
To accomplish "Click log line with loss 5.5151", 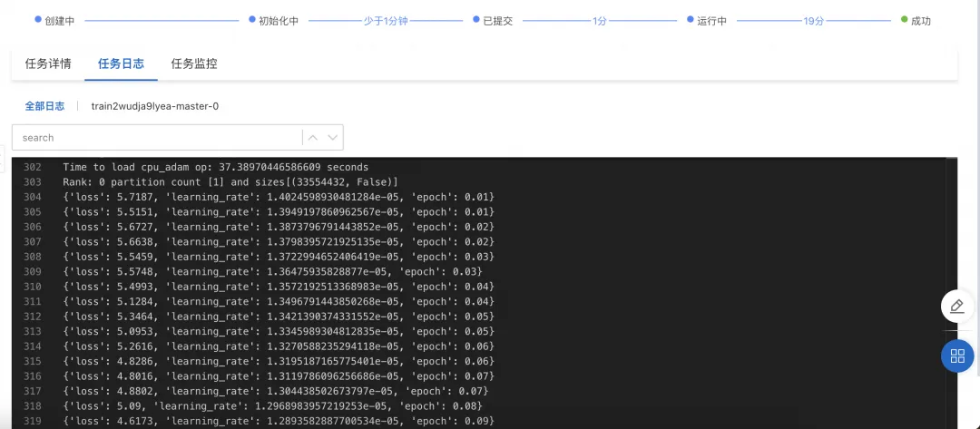I will [x=279, y=212].
